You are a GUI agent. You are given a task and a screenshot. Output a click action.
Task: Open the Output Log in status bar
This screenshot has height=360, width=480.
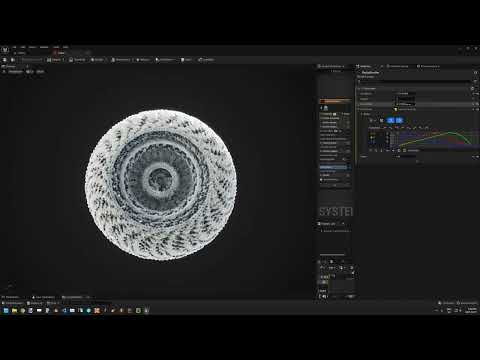35,303
